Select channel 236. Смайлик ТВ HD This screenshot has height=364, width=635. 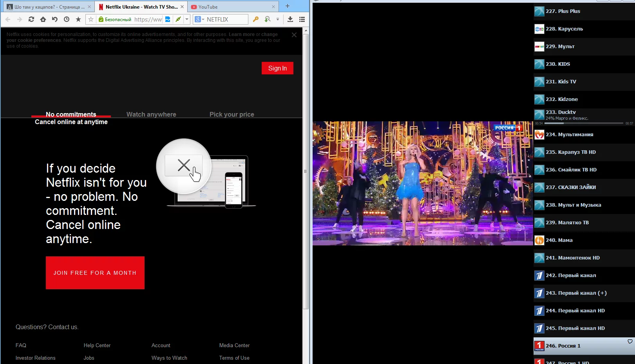584,169
